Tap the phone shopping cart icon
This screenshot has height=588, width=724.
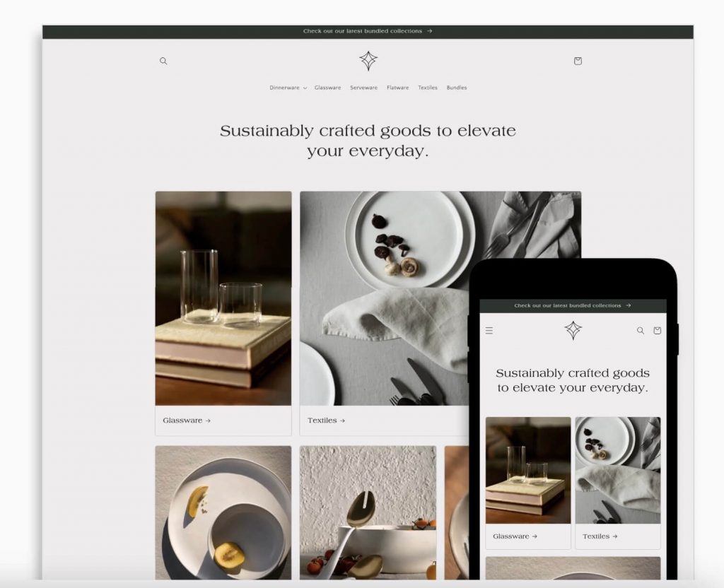click(657, 331)
